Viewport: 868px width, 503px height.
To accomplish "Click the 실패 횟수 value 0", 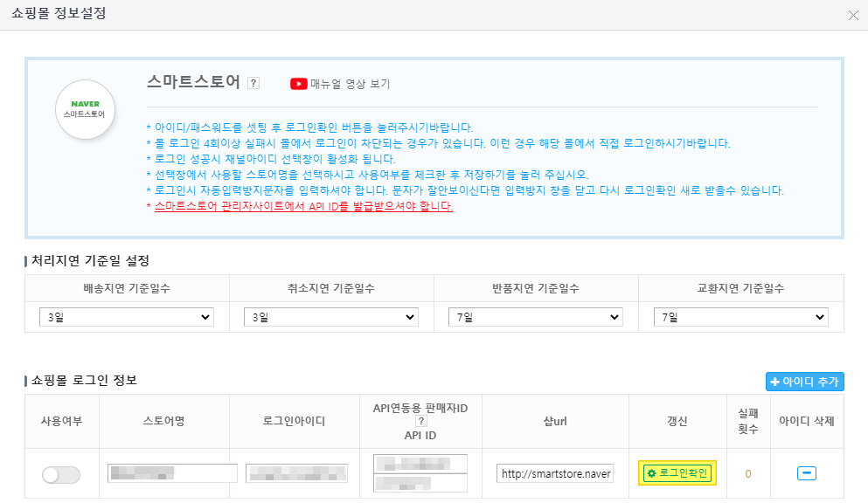I will [x=748, y=473].
